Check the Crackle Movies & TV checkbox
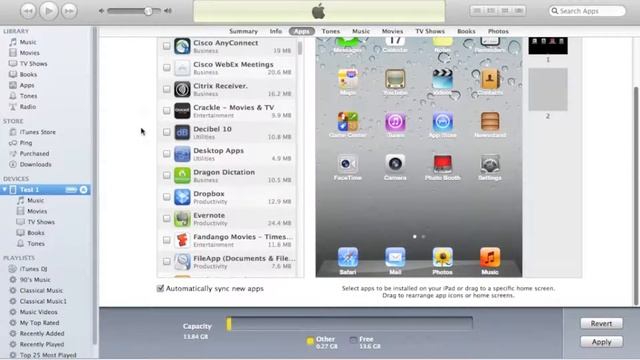640x360 pixels. pyautogui.click(x=167, y=111)
